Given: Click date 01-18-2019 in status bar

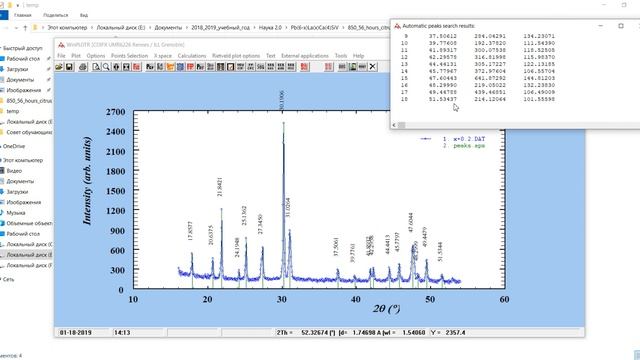Looking at the screenshot, I should [x=76, y=333].
